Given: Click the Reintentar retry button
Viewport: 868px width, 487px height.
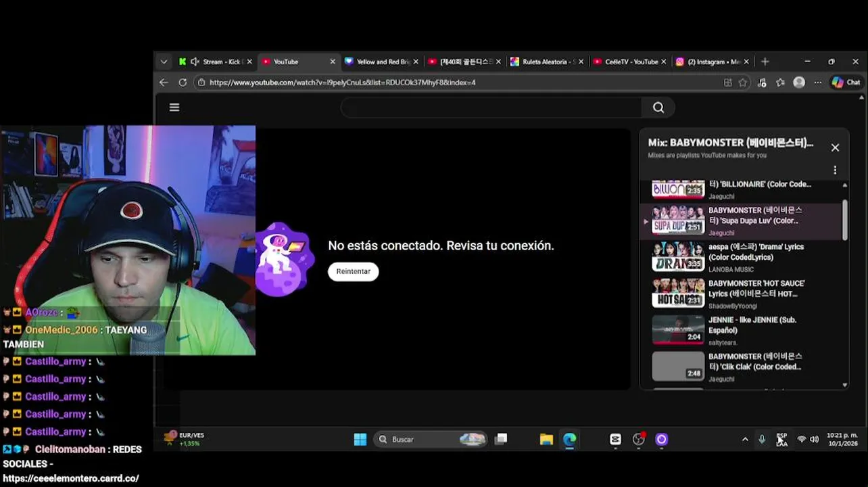Looking at the screenshot, I should click(x=354, y=271).
